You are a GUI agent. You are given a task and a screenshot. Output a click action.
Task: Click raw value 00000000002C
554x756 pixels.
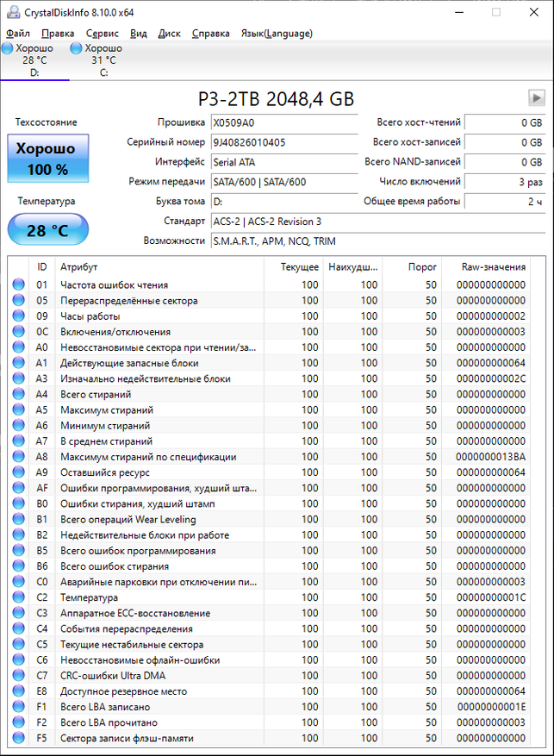click(x=491, y=378)
